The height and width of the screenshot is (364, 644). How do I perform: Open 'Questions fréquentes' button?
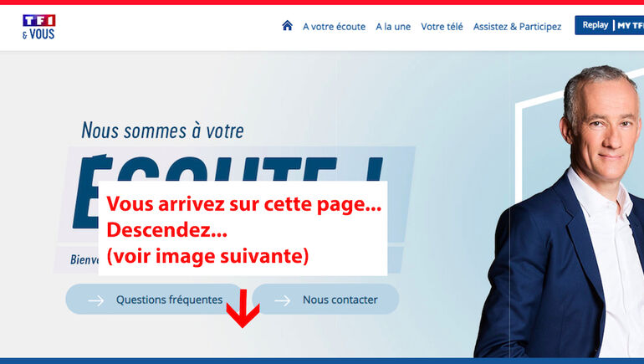154,299
